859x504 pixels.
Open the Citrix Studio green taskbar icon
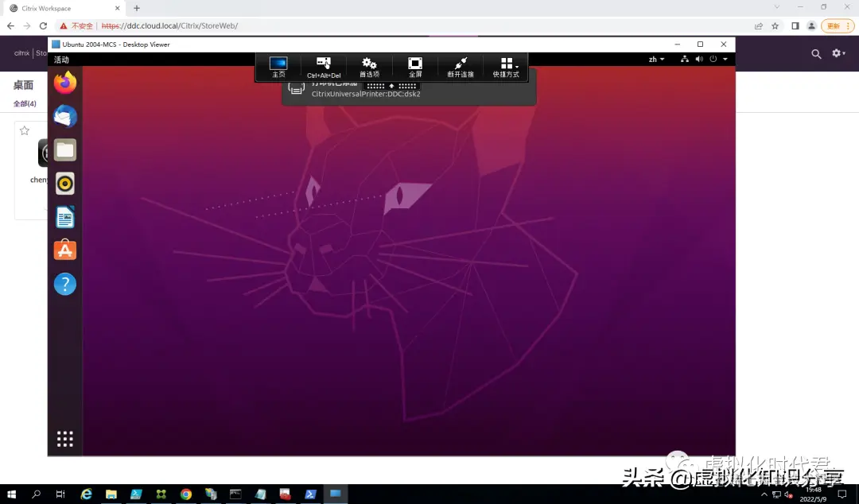pyautogui.click(x=161, y=494)
